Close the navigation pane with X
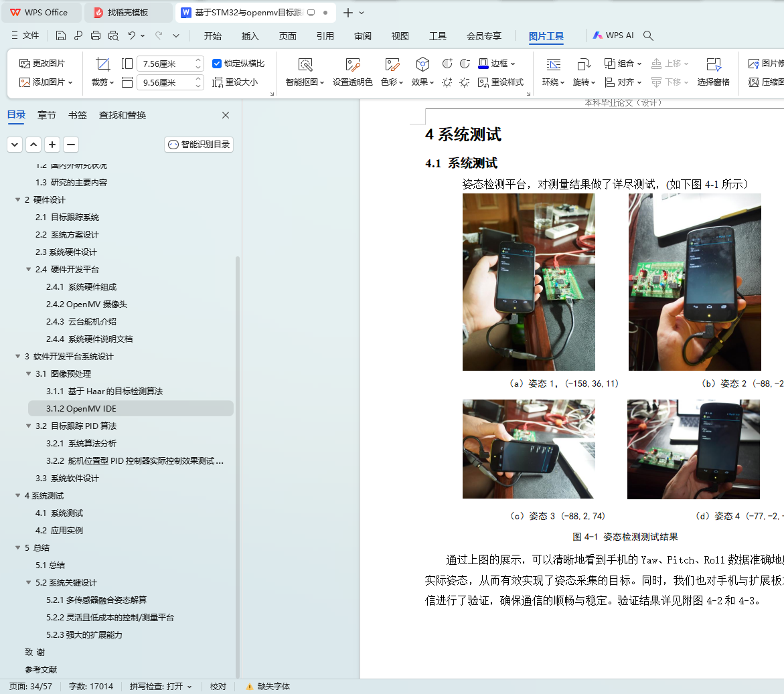 226,115
